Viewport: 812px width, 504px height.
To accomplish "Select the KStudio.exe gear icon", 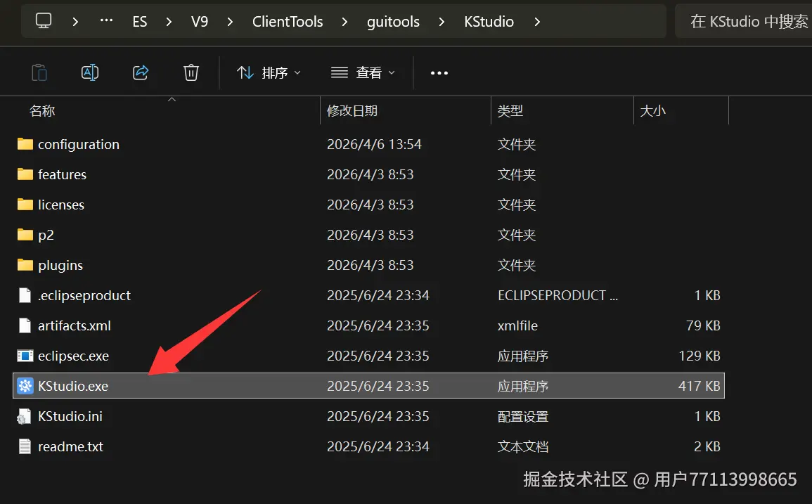I will coord(25,386).
